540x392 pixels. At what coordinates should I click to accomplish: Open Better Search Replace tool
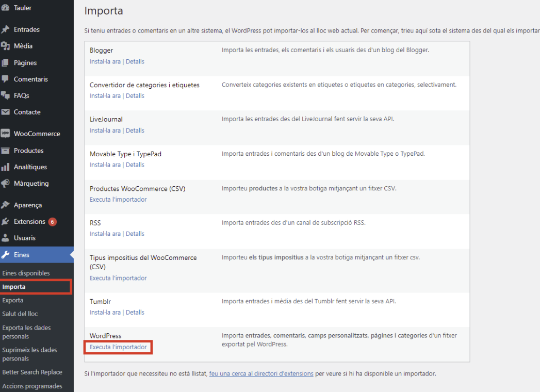(x=32, y=372)
